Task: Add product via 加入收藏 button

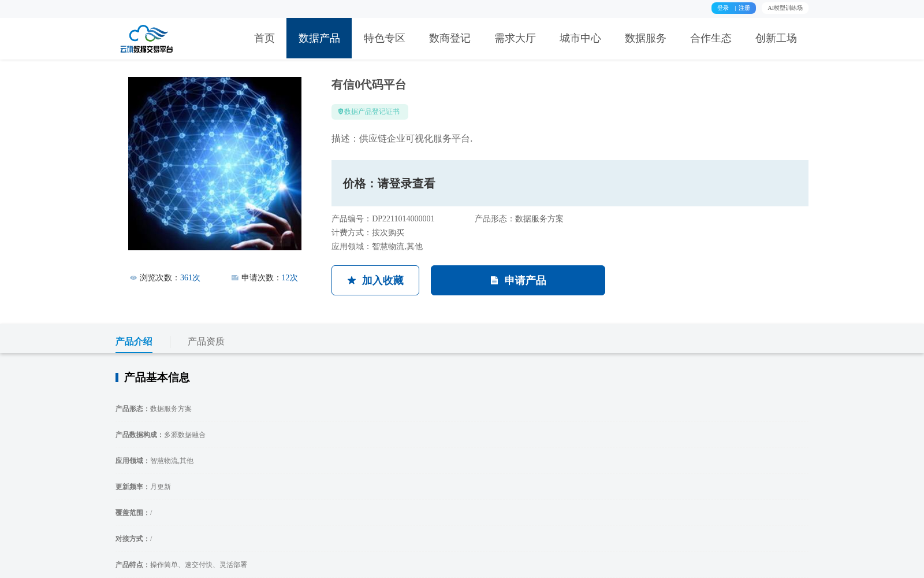Action: coord(375,280)
